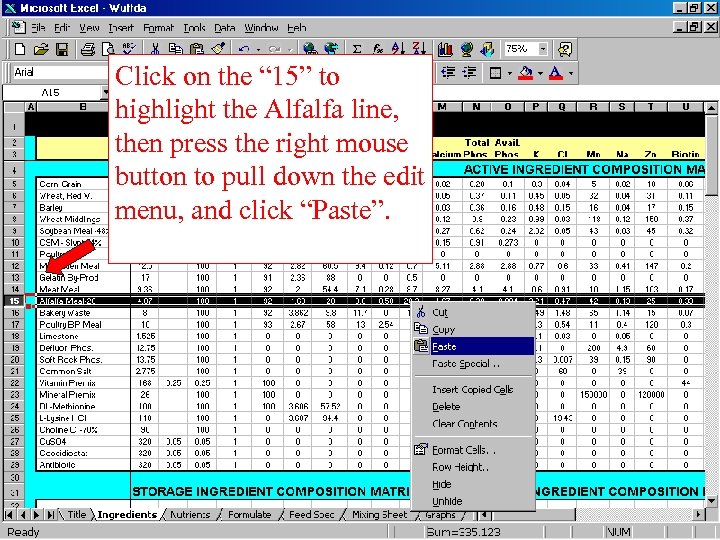Save the workbook using the floppy disk icon

62,49
